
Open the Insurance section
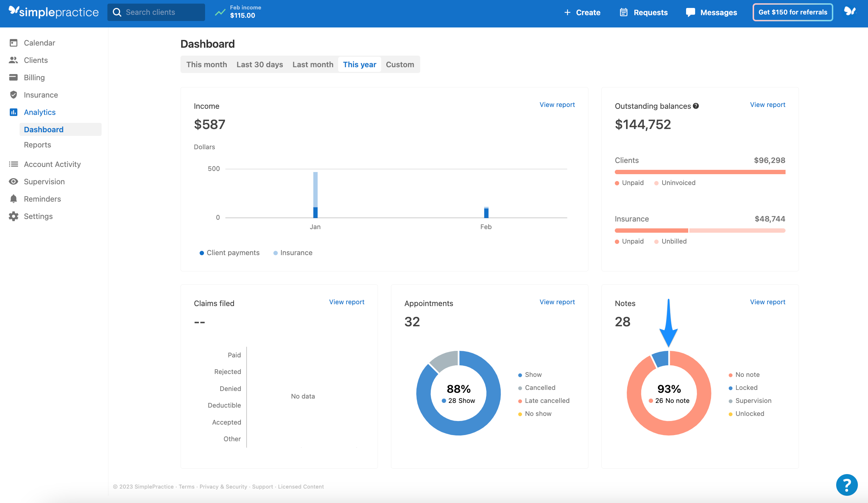(x=41, y=95)
